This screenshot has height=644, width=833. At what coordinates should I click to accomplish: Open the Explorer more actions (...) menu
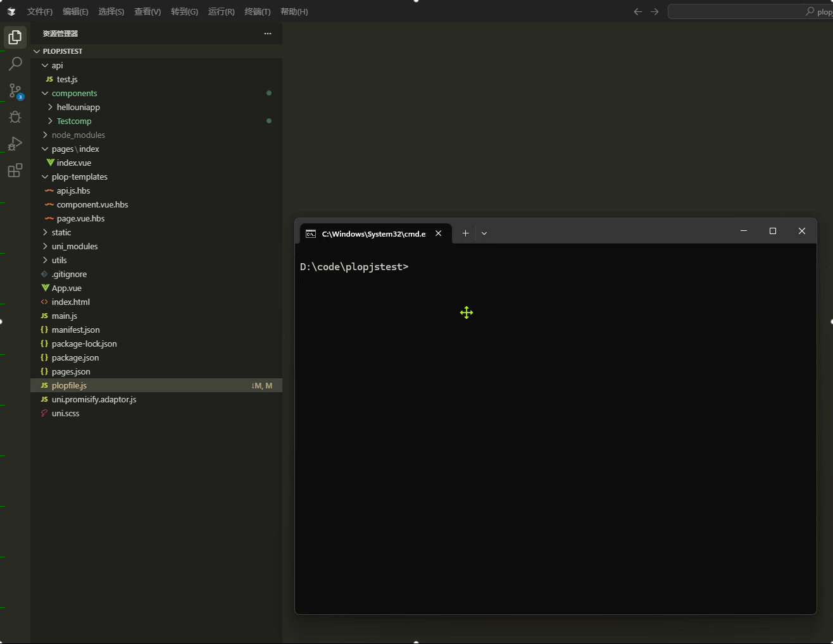click(267, 34)
